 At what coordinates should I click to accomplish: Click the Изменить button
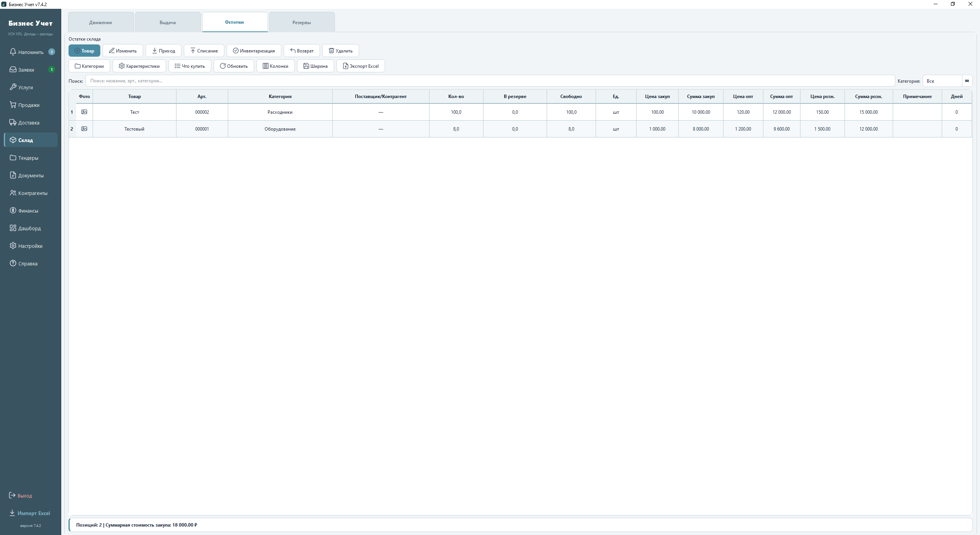tap(122, 51)
